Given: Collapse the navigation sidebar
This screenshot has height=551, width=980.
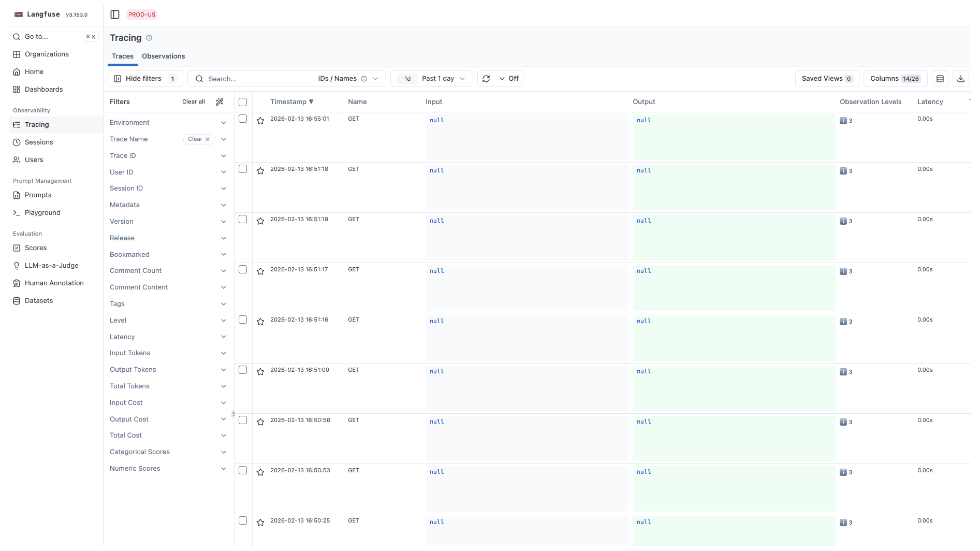Looking at the screenshot, I should [114, 14].
